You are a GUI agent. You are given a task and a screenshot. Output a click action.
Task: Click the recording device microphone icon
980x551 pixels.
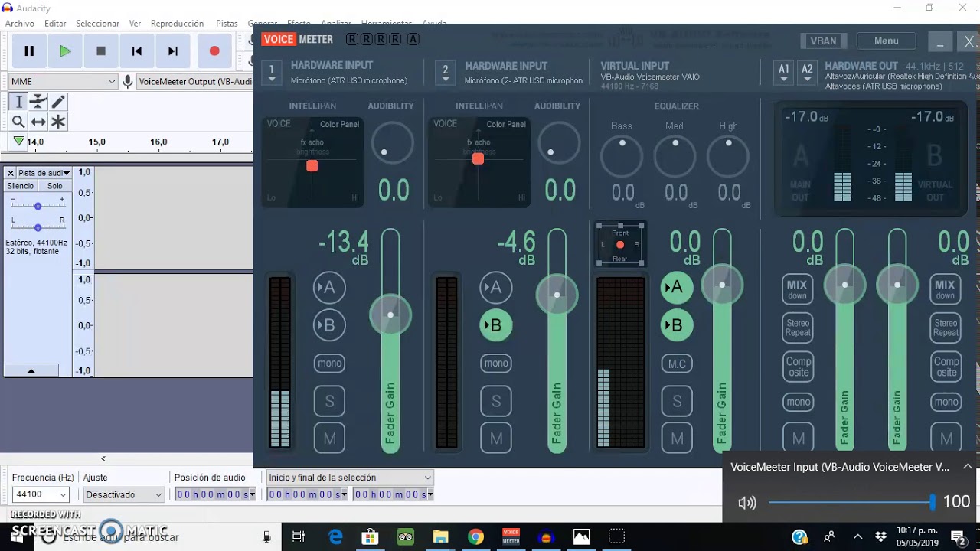click(128, 82)
